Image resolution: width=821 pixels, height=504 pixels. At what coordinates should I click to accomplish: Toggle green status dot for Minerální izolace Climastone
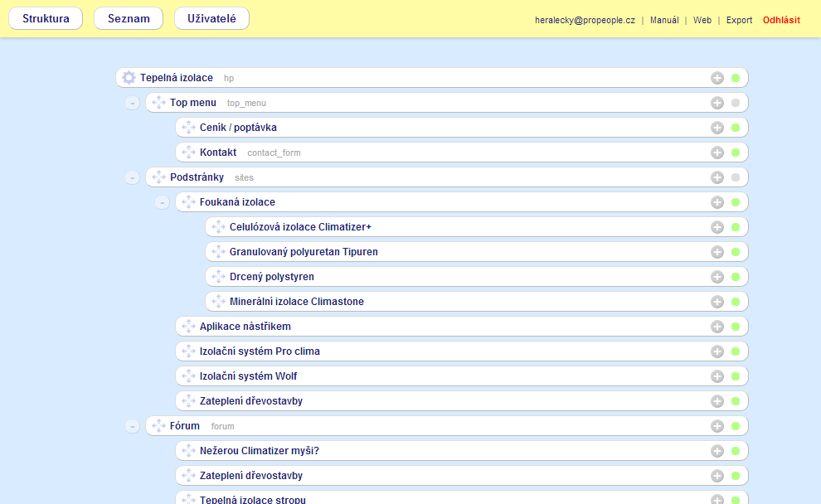735,302
